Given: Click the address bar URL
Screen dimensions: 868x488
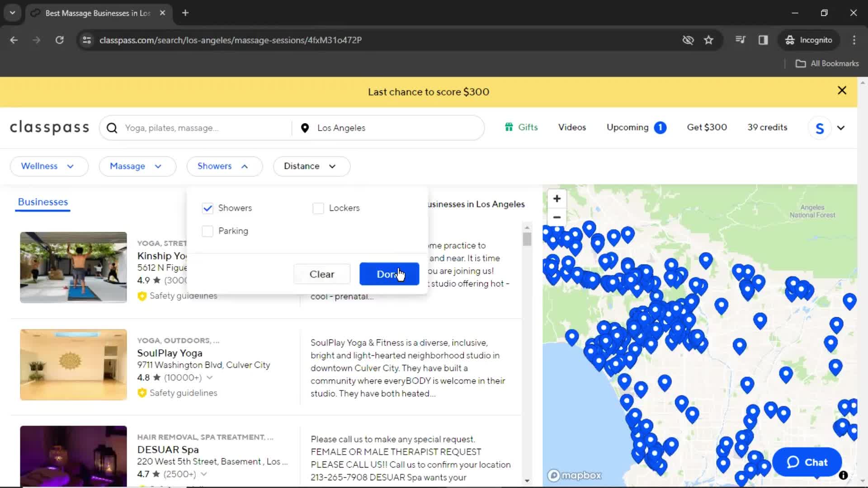Looking at the screenshot, I should [231, 40].
